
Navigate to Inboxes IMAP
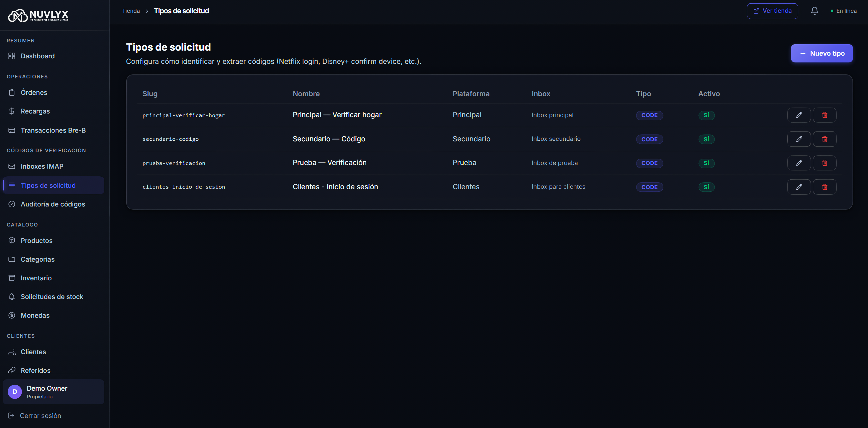[53, 166]
